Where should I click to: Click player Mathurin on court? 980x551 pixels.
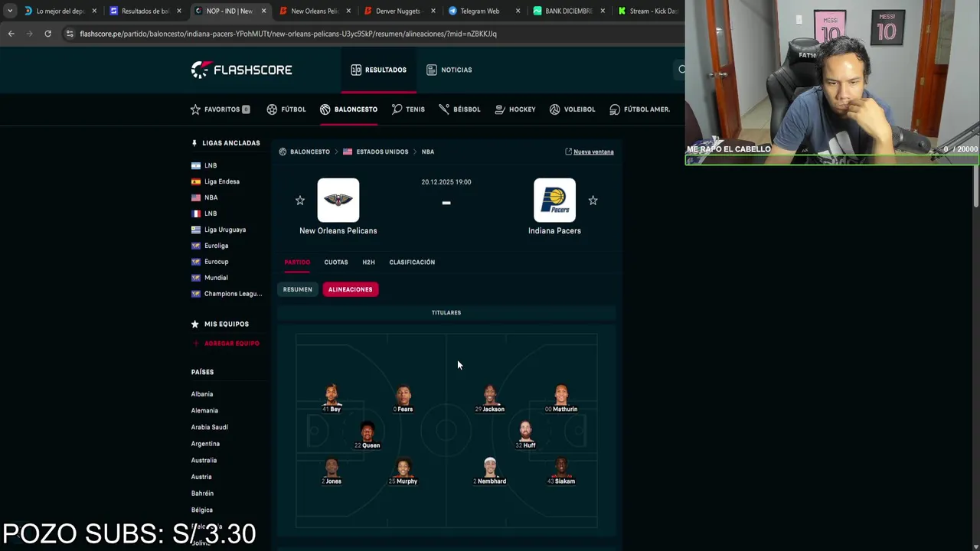tap(561, 399)
